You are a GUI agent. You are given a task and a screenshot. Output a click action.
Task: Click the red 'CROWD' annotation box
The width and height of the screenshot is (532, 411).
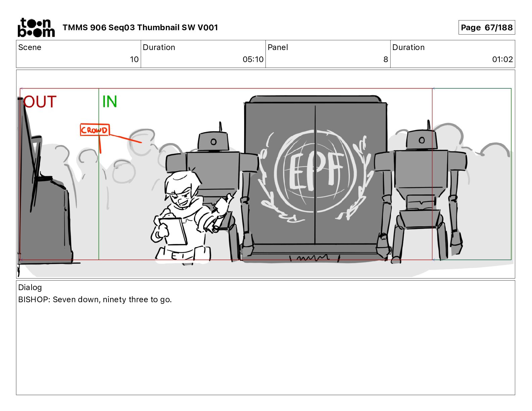[x=95, y=130]
